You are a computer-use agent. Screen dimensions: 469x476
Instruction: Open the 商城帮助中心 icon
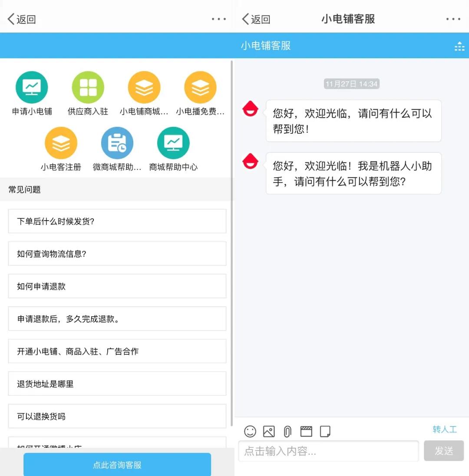coord(173,143)
